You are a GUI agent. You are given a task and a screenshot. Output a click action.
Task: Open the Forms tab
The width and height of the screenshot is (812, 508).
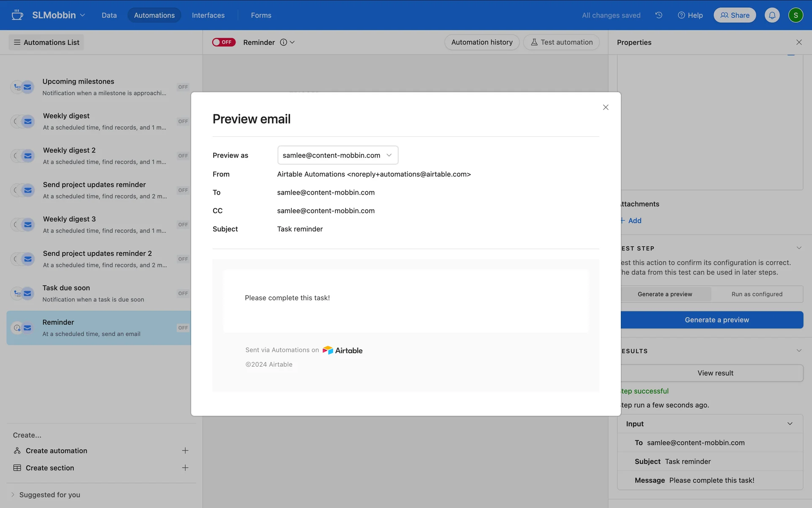tap(261, 15)
